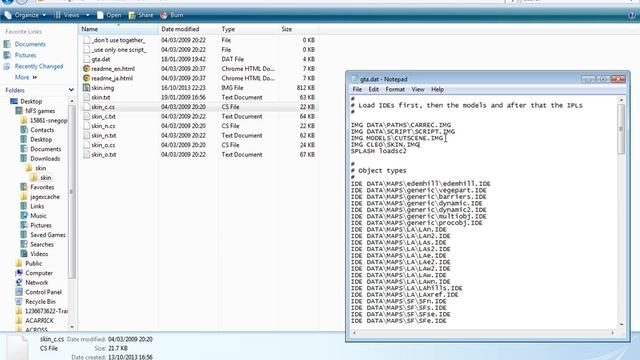Select the skin_c.cs file icon
The height and width of the screenshot is (360, 640).
tap(86, 107)
